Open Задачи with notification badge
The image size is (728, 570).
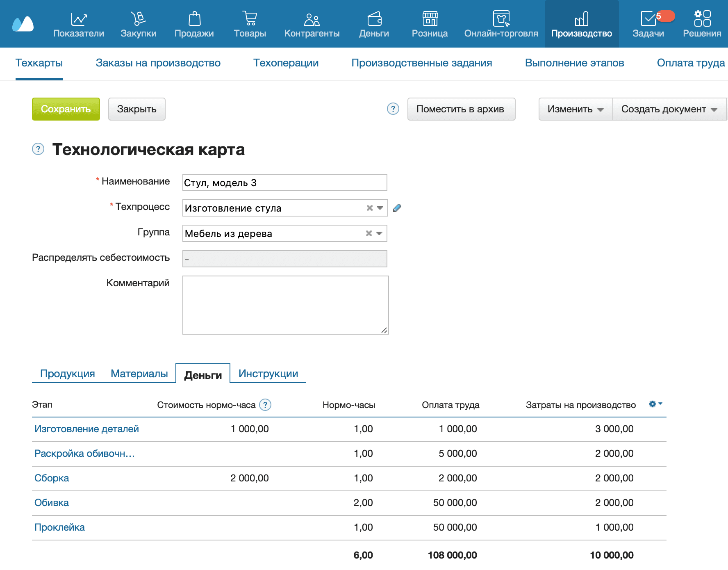(x=648, y=24)
